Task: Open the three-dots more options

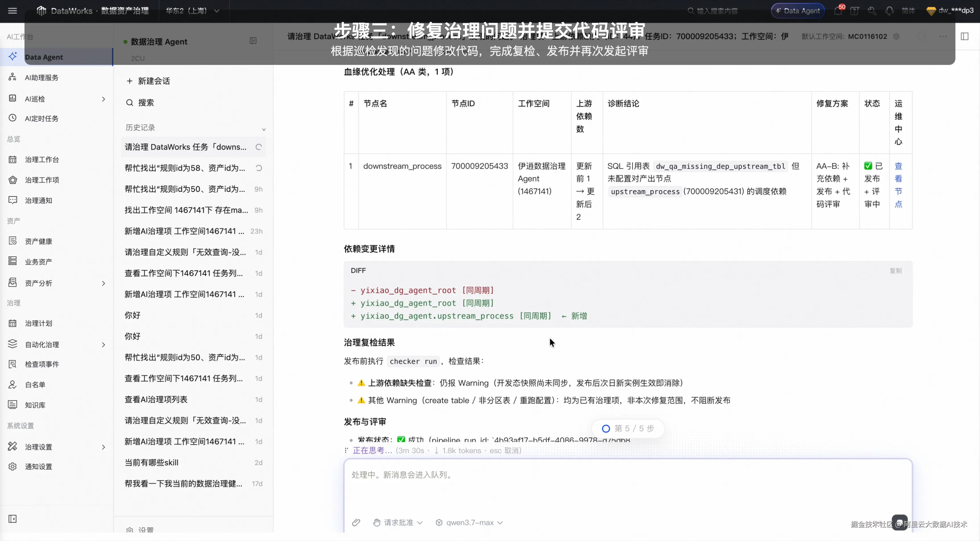Action: 943,36
